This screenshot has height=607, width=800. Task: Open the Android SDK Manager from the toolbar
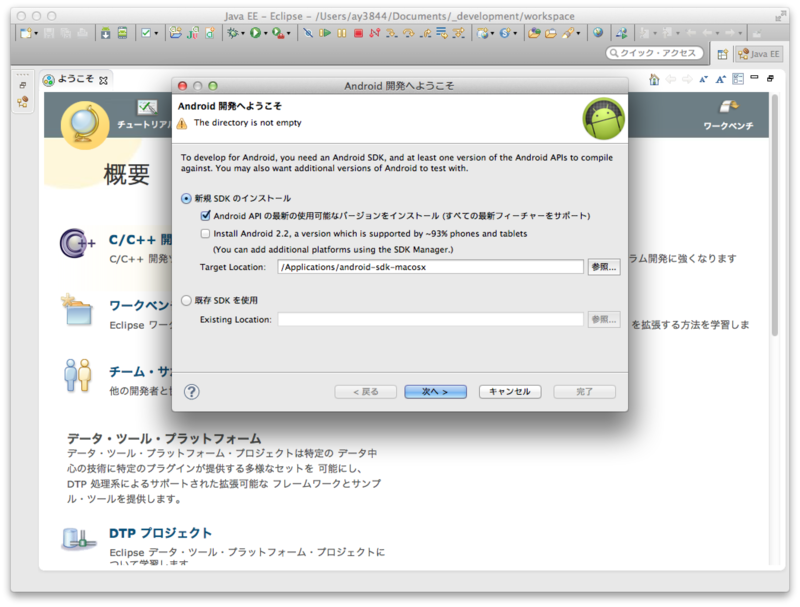tap(107, 35)
